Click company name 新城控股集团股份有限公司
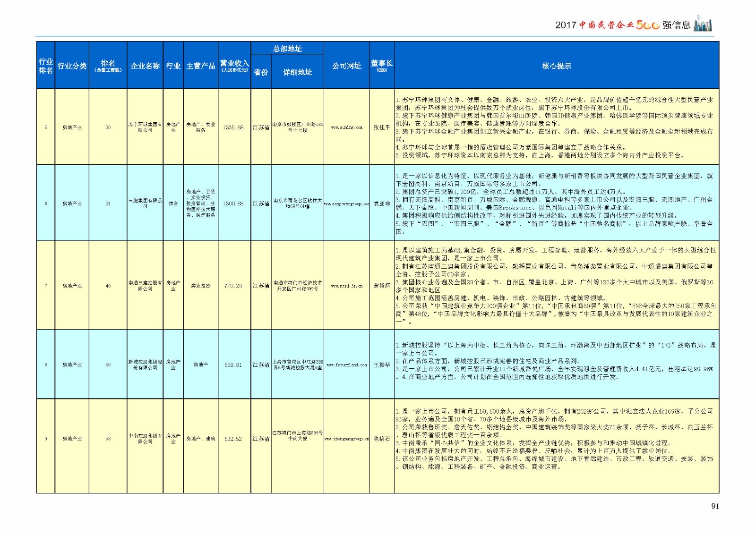This screenshot has width=756, height=534. (145, 364)
